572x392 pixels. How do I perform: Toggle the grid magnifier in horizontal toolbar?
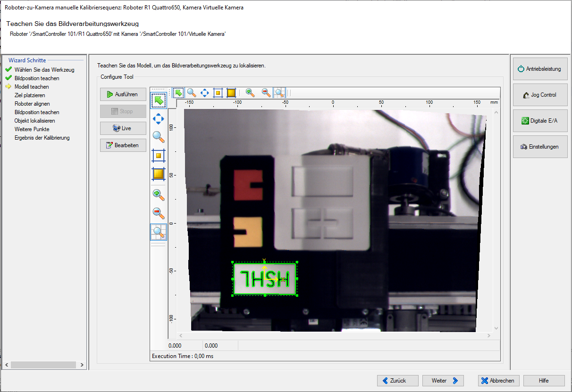coord(279,93)
